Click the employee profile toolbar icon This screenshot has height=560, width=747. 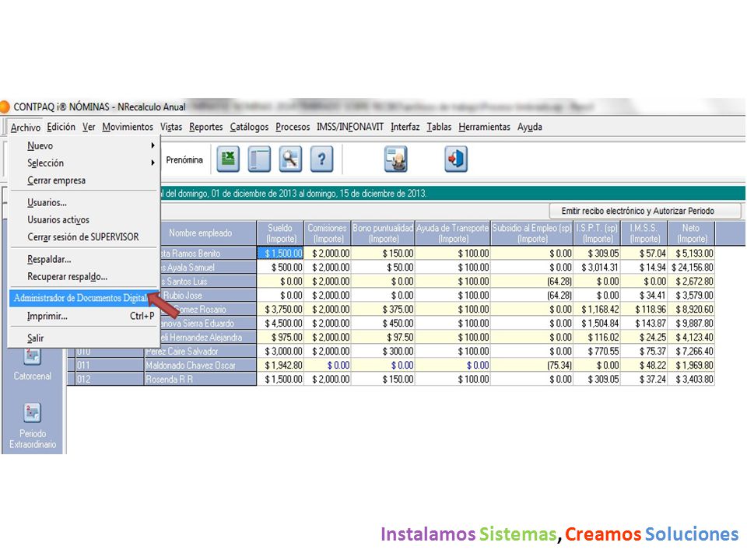tap(396, 159)
